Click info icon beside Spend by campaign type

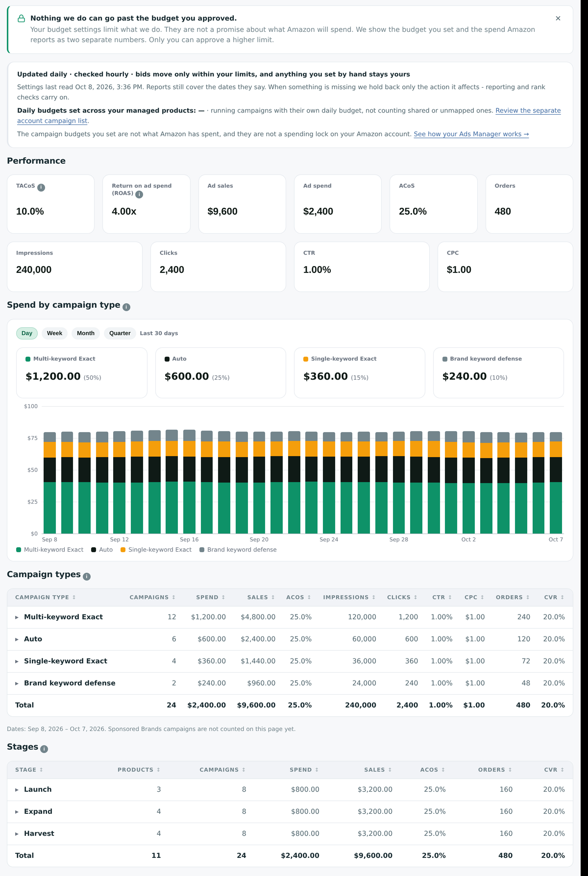[126, 307]
